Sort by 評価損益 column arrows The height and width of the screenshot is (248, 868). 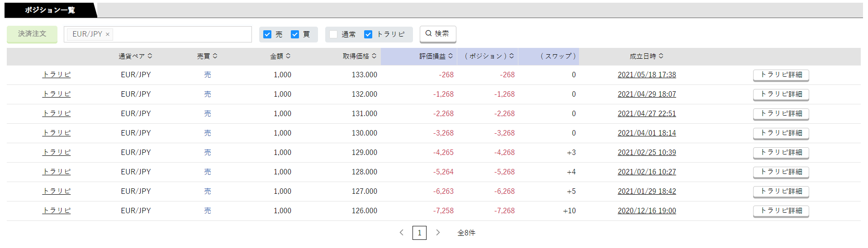(x=451, y=56)
